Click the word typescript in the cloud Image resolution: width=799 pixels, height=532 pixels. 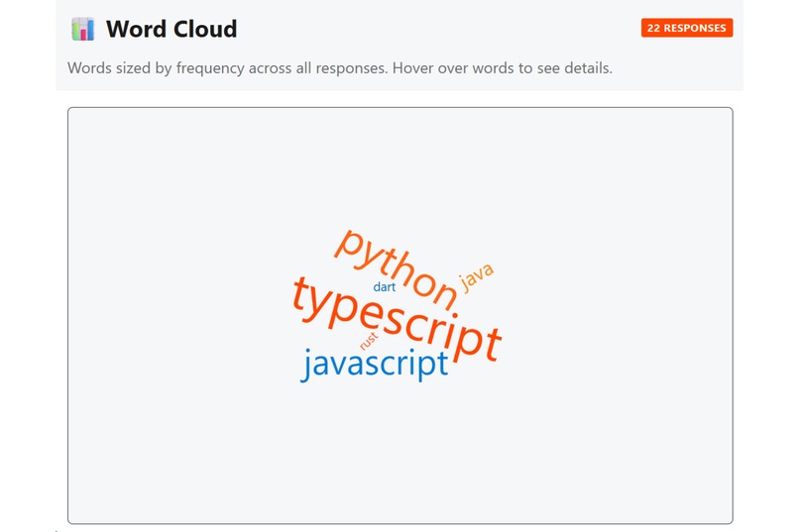click(398, 319)
